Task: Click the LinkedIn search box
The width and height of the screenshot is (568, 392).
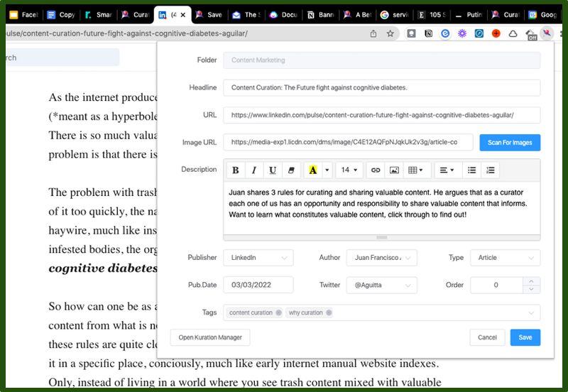Action: pos(62,58)
